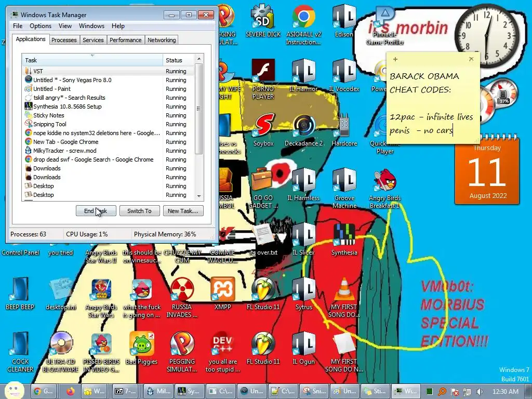
Task: Sort the list by the Status column header
Action: tap(179, 60)
